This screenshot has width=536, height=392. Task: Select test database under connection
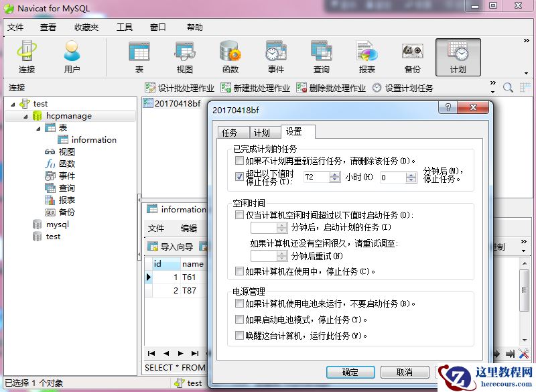tap(47, 237)
